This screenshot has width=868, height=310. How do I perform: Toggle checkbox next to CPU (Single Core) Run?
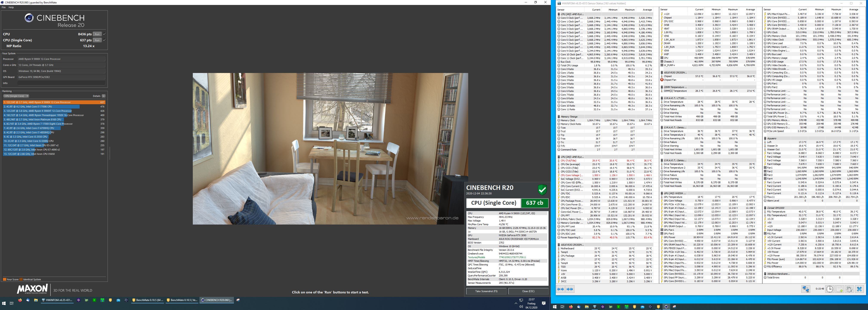click(x=104, y=40)
